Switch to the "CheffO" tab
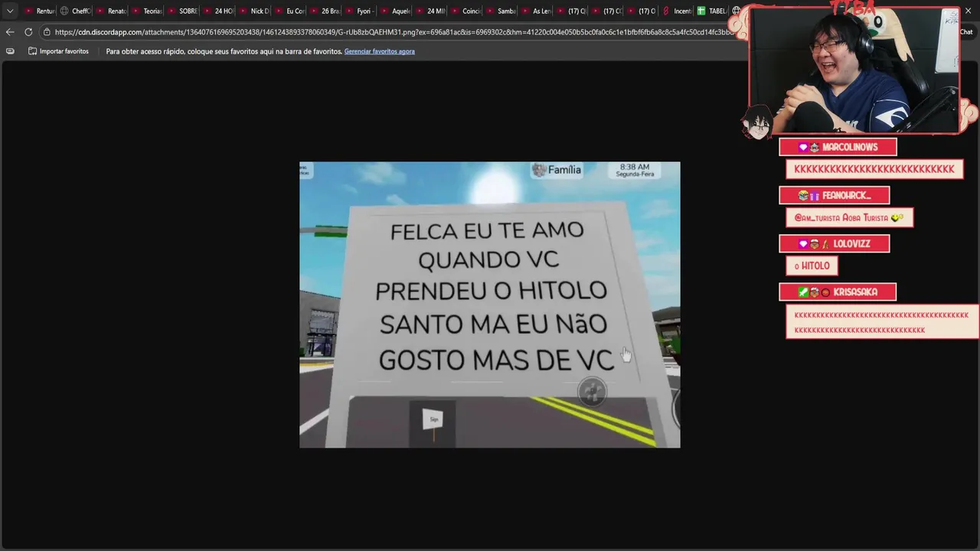Image resolution: width=980 pixels, height=551 pixels. click(x=76, y=11)
